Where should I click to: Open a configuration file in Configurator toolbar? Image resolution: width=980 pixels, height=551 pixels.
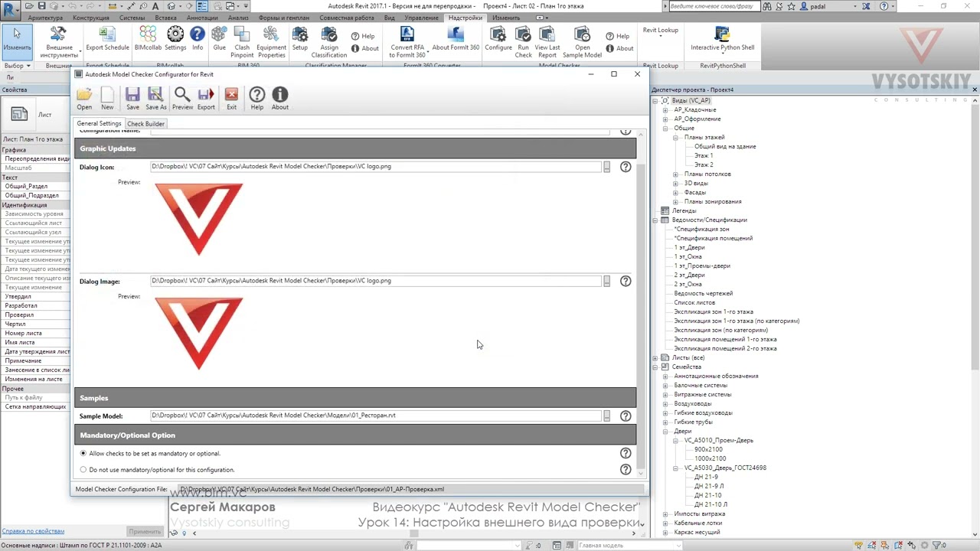click(84, 98)
